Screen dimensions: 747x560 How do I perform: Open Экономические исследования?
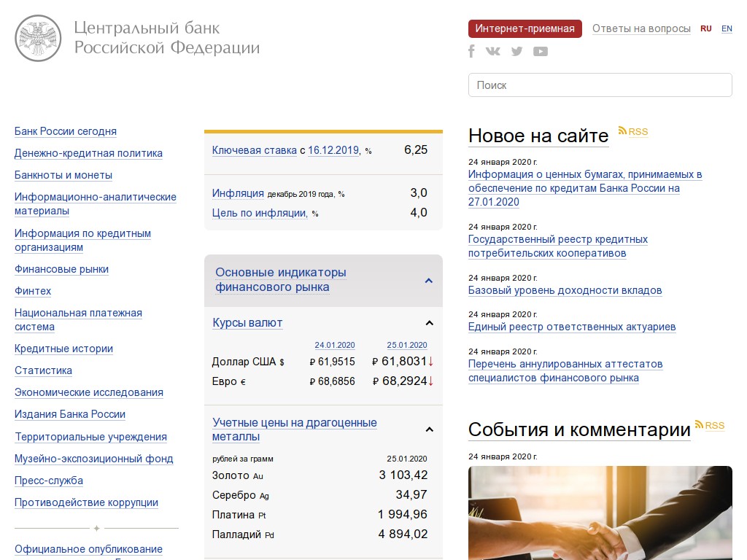coord(88,392)
